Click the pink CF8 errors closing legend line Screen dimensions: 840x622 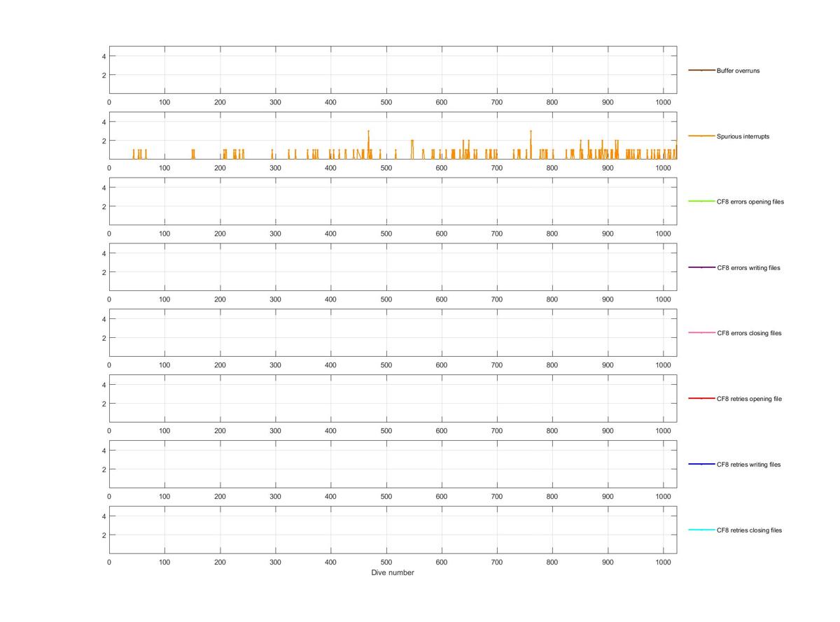(701, 332)
